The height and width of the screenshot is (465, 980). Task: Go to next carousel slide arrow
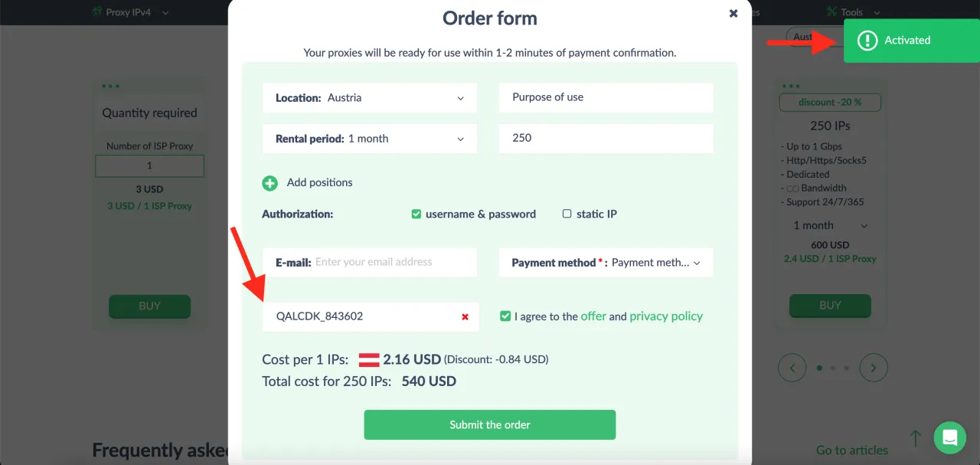pos(874,368)
